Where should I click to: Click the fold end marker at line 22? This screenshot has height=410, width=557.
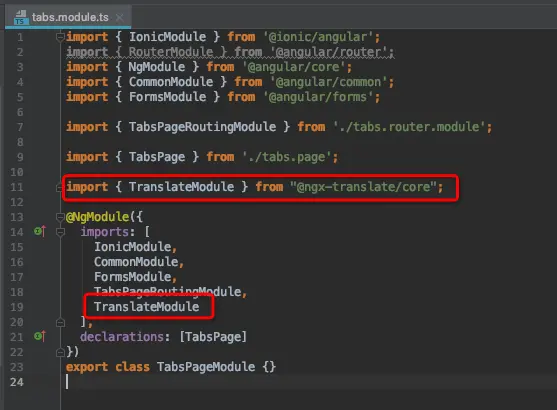coord(60,352)
